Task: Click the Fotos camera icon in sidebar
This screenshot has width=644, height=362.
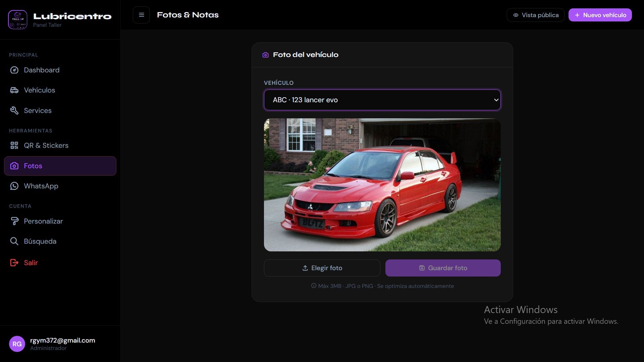Action: coord(14,166)
